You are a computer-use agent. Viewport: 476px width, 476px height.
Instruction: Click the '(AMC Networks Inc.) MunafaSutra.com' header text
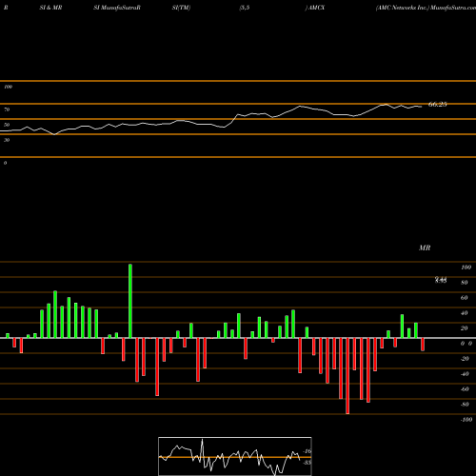tap(426, 8)
